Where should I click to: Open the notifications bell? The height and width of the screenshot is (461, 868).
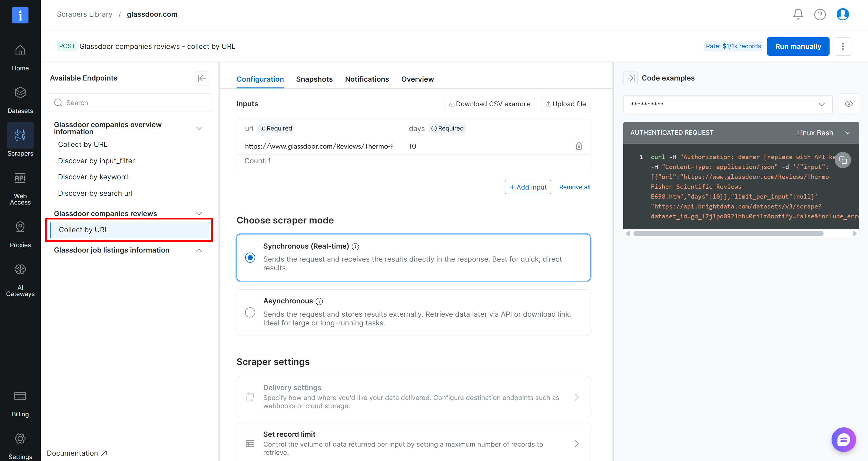point(798,14)
